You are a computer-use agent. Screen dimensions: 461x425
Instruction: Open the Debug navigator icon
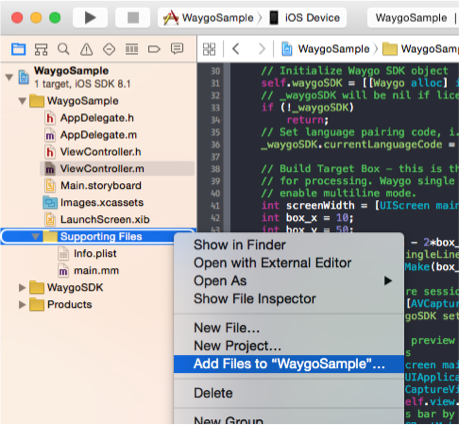click(132, 49)
